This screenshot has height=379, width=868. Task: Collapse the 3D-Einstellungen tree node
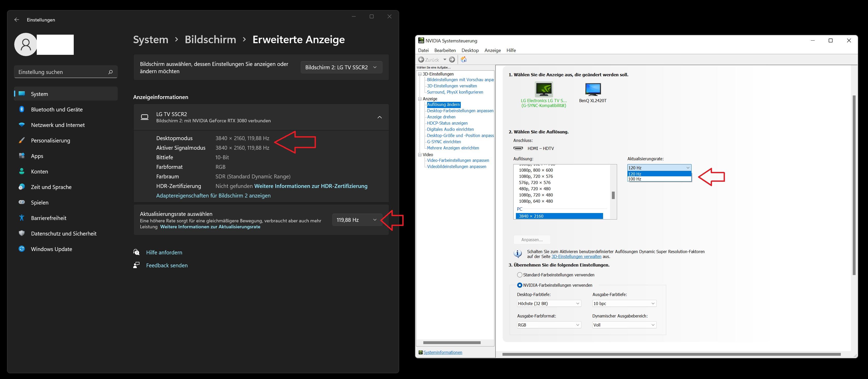coord(420,74)
